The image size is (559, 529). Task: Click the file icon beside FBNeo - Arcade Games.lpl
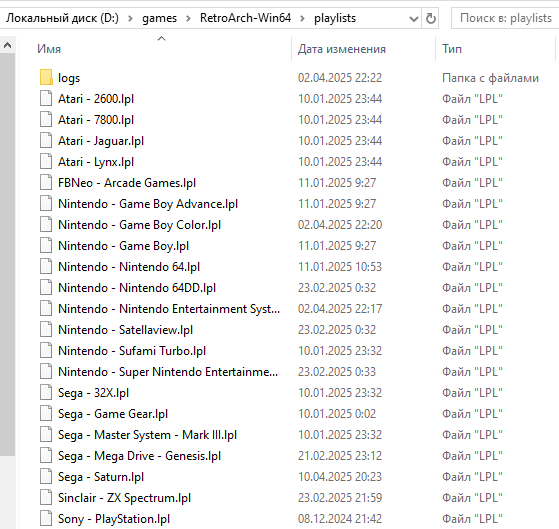pos(46,183)
